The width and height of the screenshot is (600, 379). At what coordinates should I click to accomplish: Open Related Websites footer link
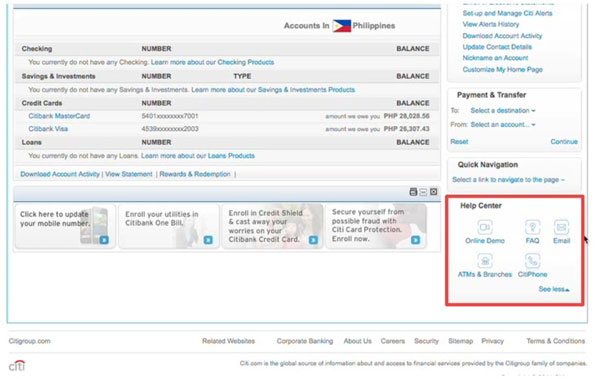pyautogui.click(x=228, y=341)
